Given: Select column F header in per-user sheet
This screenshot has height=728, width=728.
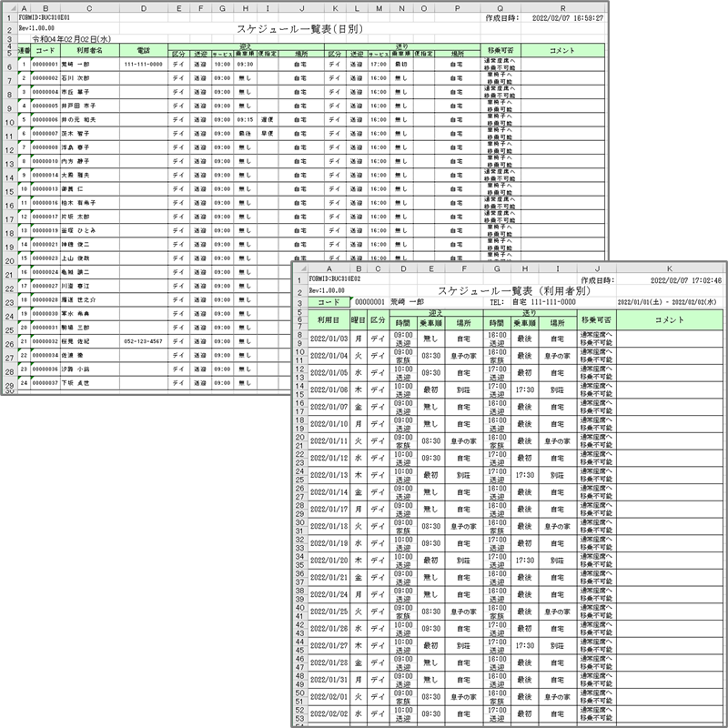Looking at the screenshot, I should 464,268.
